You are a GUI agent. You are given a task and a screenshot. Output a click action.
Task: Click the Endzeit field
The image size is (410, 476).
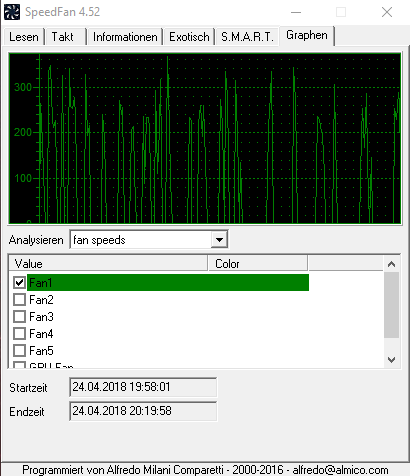(x=143, y=411)
